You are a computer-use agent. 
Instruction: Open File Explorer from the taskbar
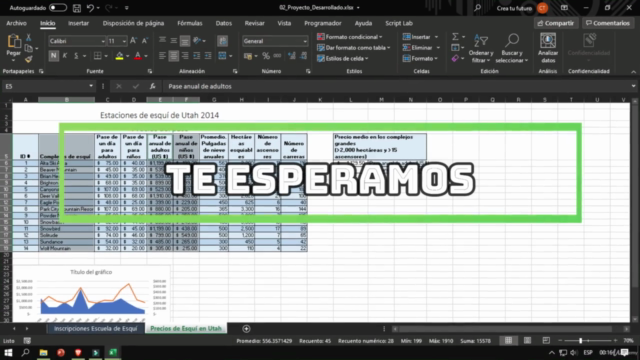(43, 352)
